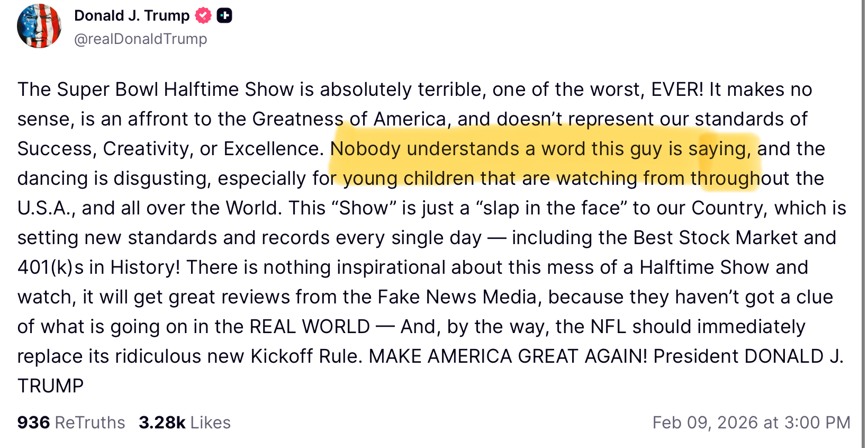This screenshot has height=448, width=868.
Task: Open the Feb 09, 2026 timestamp link
Action: 751,423
